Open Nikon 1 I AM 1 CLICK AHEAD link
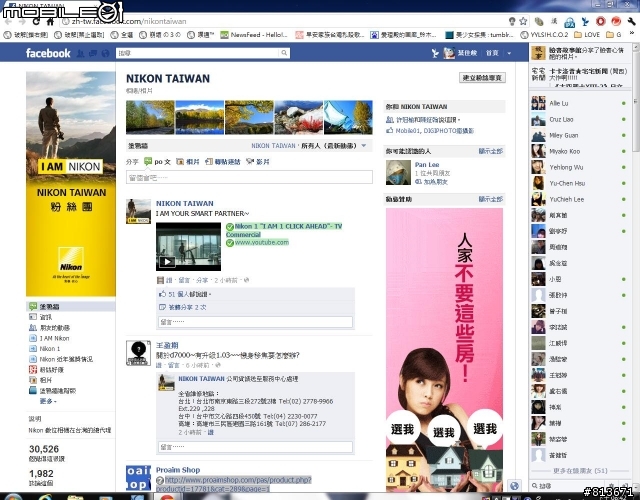Image resolution: width=640 pixels, height=500 pixels. pos(288,230)
